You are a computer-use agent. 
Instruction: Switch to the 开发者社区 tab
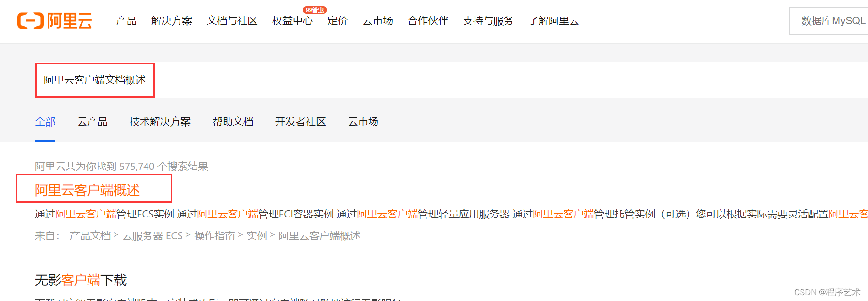click(300, 122)
